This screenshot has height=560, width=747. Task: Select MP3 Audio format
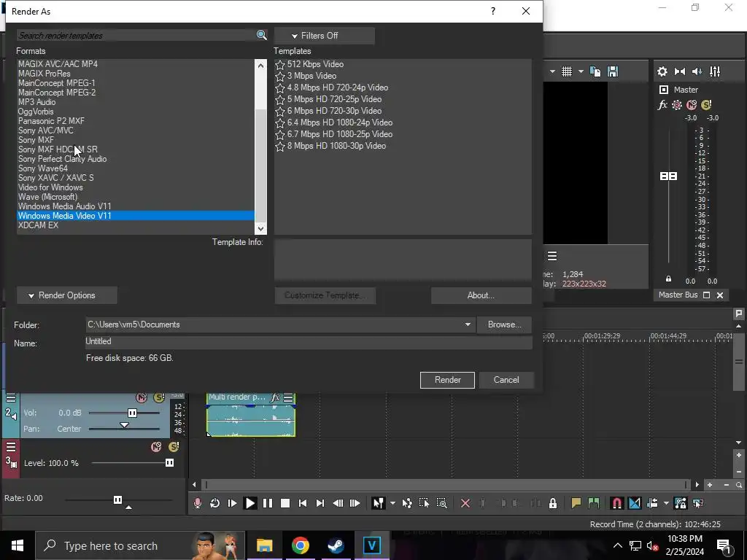(36, 102)
